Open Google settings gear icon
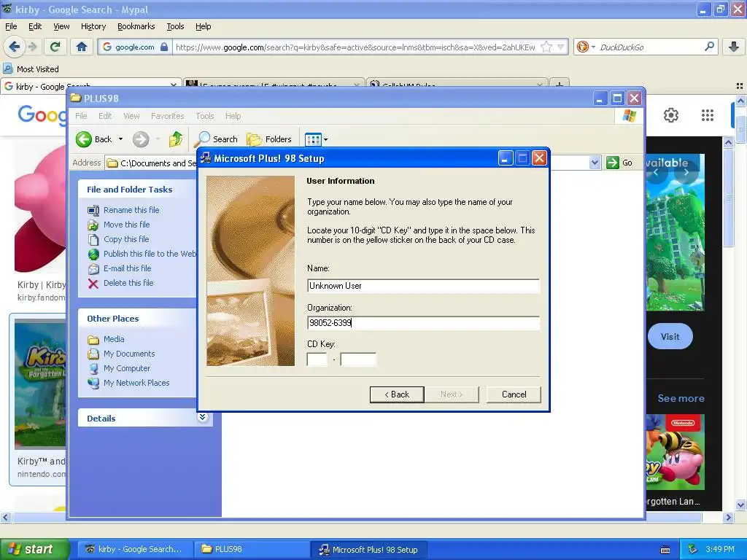 (671, 115)
